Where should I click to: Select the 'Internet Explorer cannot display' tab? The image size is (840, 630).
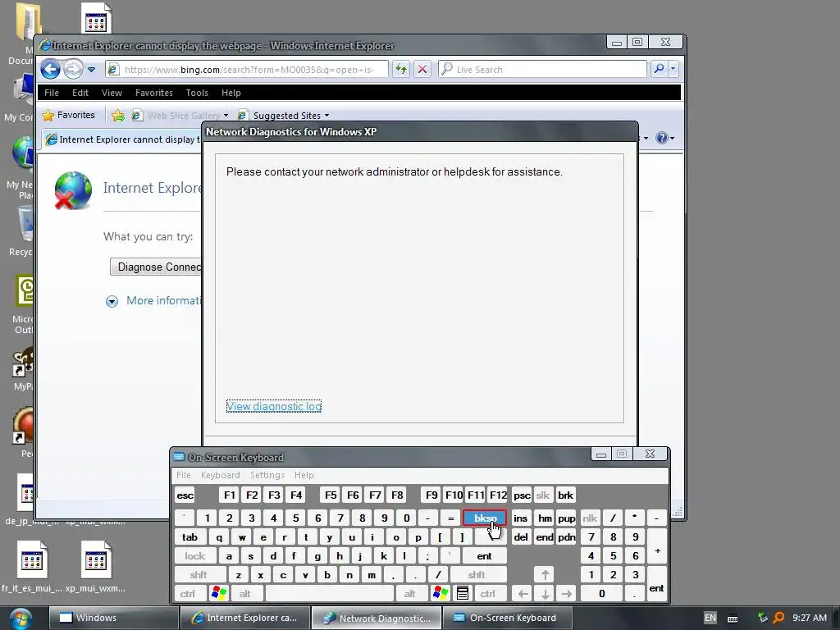point(122,139)
